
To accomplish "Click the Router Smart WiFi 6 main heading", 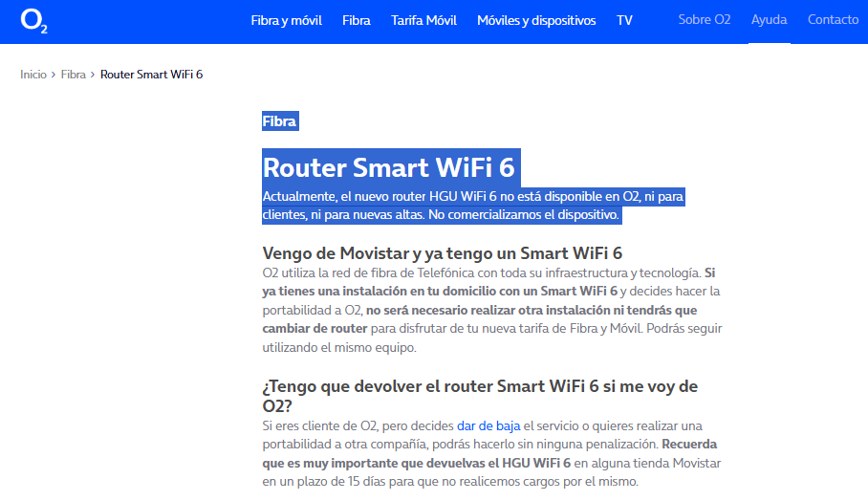I will (x=389, y=168).
